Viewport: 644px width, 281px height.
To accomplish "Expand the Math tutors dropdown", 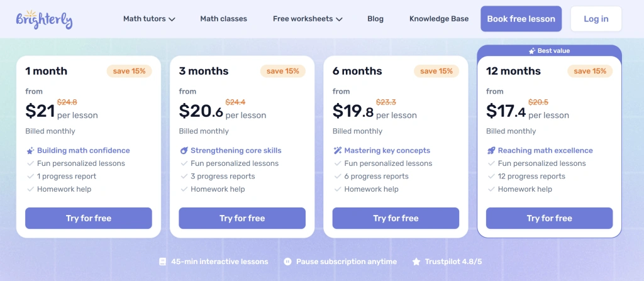I will coord(149,19).
